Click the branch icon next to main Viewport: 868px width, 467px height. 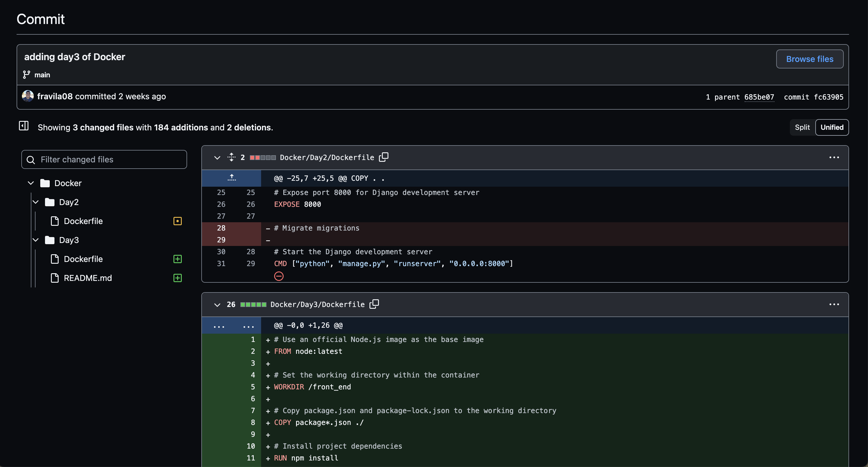point(27,74)
